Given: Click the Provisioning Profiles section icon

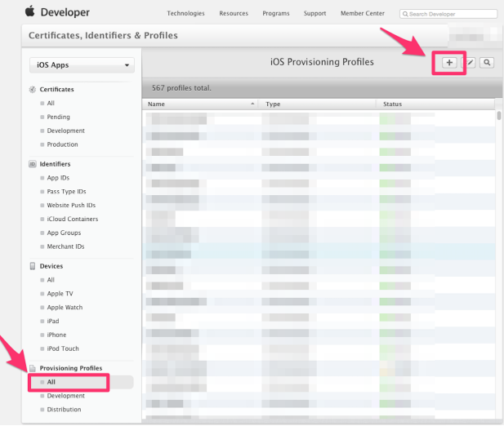Looking at the screenshot, I should point(33,368).
